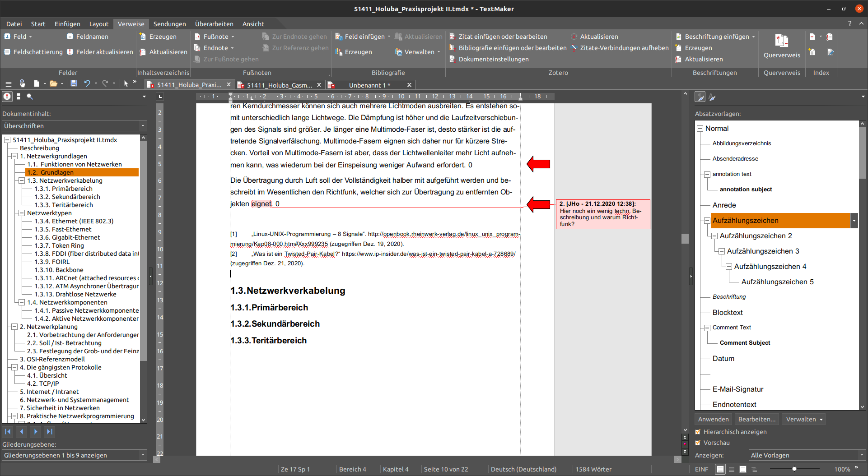This screenshot has height=476, width=868.
Task: Select the arrow pointer tool icon
Action: click(x=126, y=83)
